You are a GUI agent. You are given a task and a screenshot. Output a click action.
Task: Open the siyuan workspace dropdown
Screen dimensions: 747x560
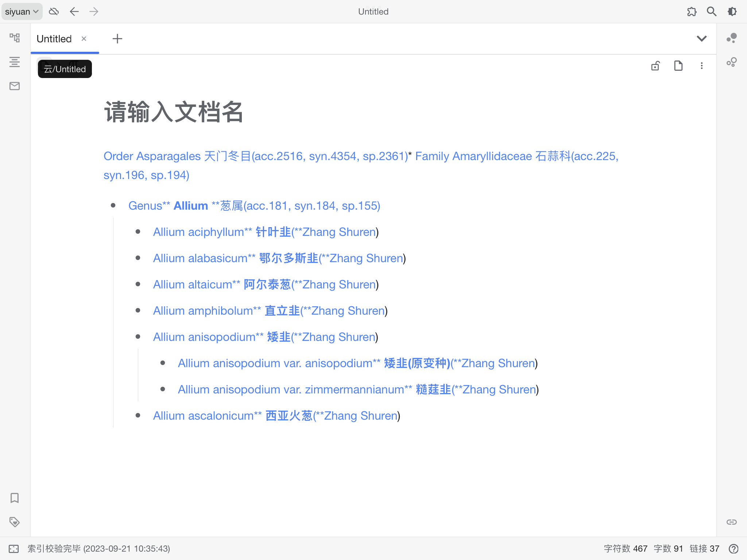coord(21,11)
